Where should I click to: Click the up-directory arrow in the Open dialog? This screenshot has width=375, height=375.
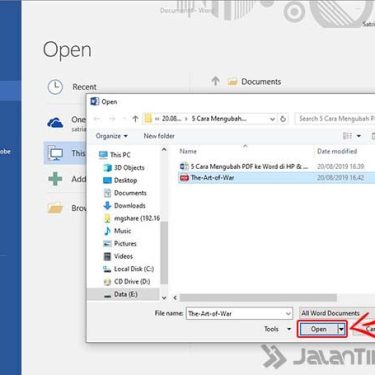pyautogui.click(x=135, y=119)
